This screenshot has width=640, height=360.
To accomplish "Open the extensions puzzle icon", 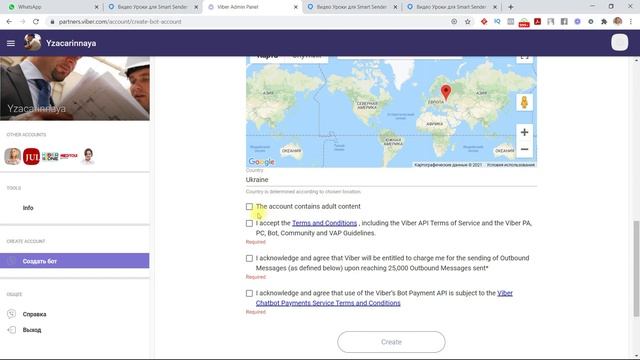I will [x=604, y=22].
